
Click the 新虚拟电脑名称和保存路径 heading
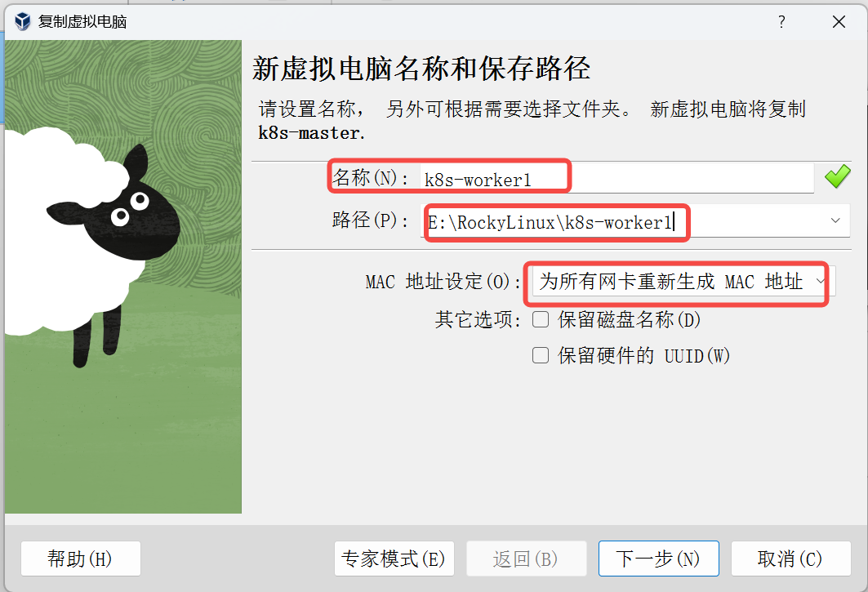tap(421, 69)
